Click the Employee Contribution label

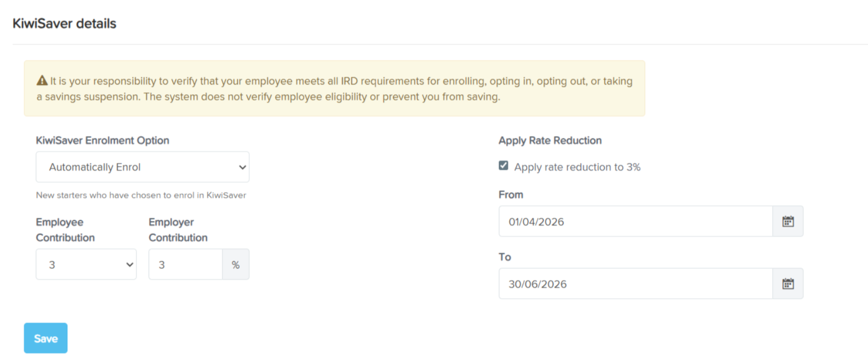pos(65,230)
